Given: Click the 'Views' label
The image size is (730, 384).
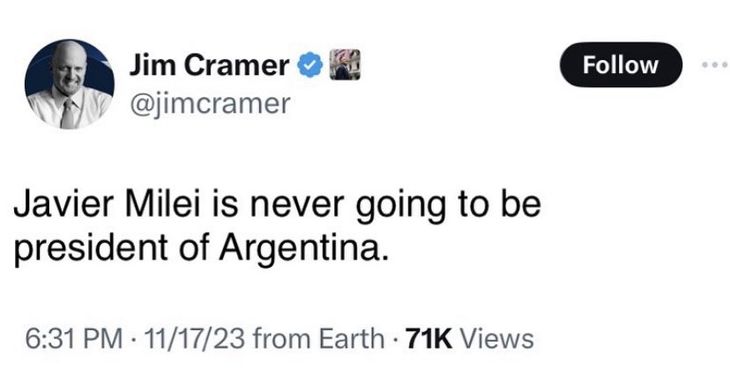Looking at the screenshot, I should (497, 338).
